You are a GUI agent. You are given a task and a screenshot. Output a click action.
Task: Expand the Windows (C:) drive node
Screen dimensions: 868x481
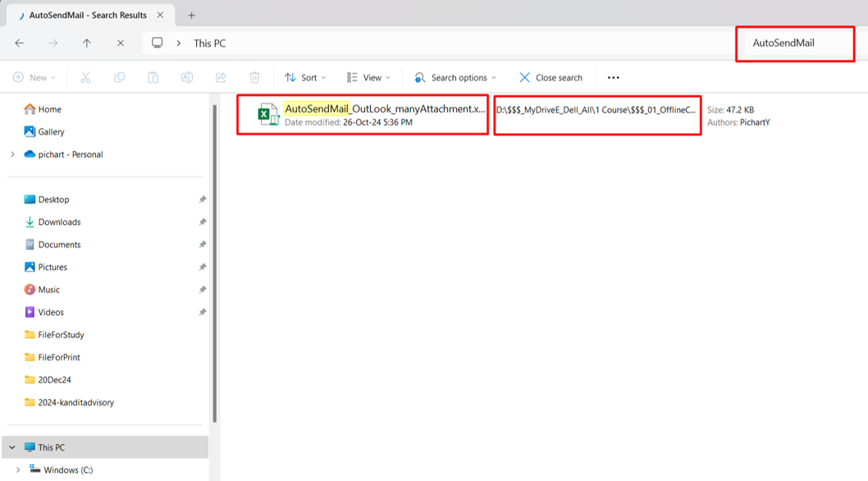click(18, 470)
